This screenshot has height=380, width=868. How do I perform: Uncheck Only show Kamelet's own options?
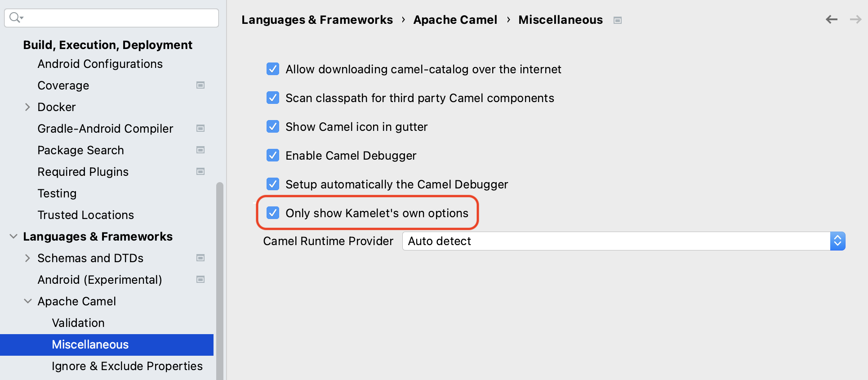pyautogui.click(x=273, y=213)
